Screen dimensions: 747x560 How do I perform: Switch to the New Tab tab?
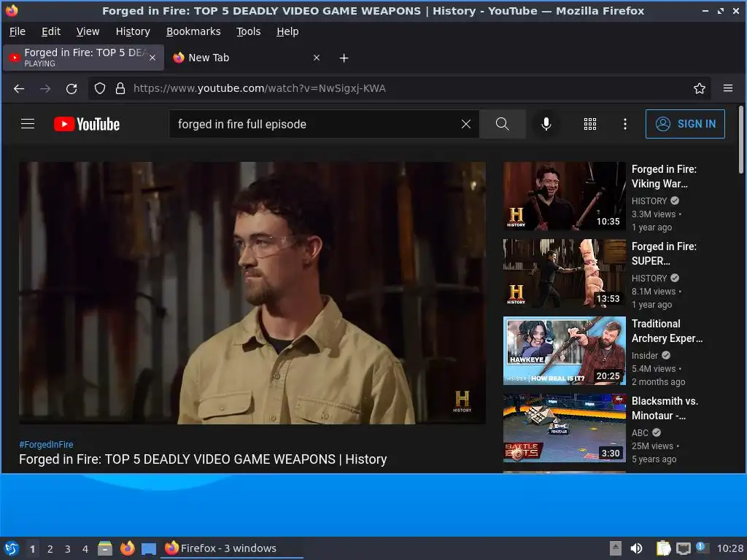pyautogui.click(x=245, y=58)
